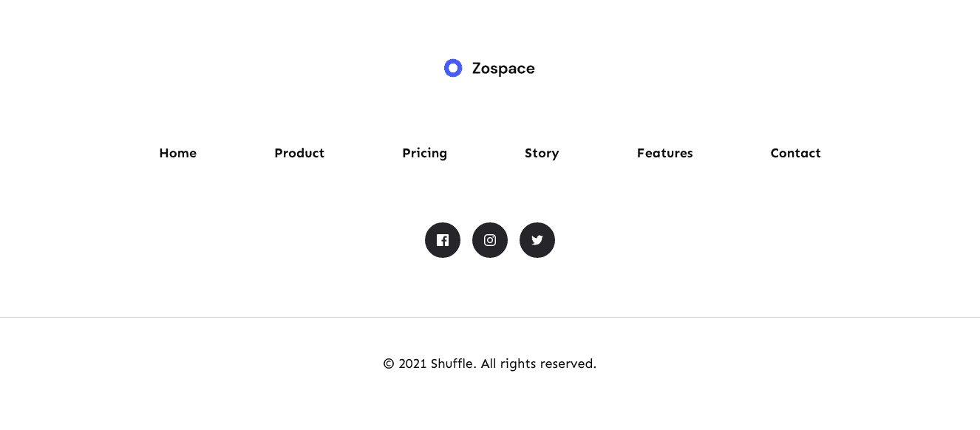Open the Instagram profile icon

(490, 240)
